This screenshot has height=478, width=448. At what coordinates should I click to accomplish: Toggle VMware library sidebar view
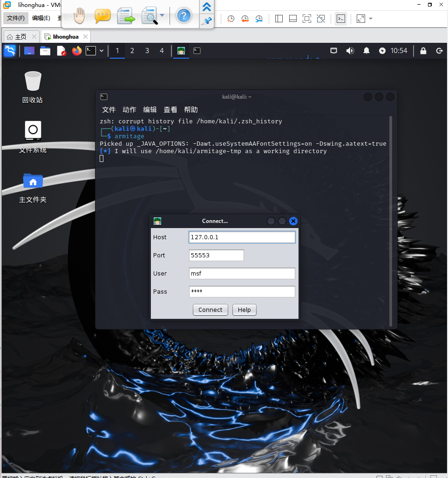(279, 19)
